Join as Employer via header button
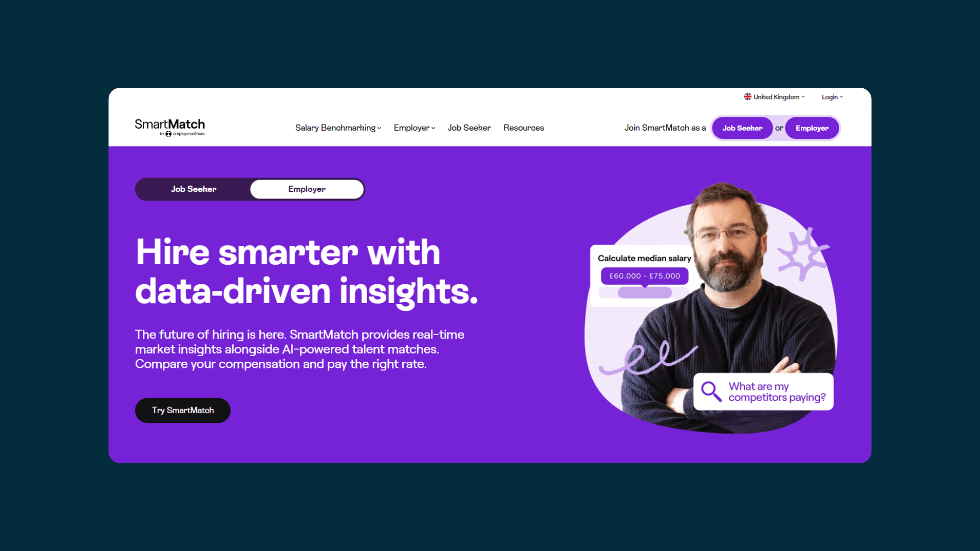Image resolution: width=980 pixels, height=551 pixels. (x=812, y=128)
